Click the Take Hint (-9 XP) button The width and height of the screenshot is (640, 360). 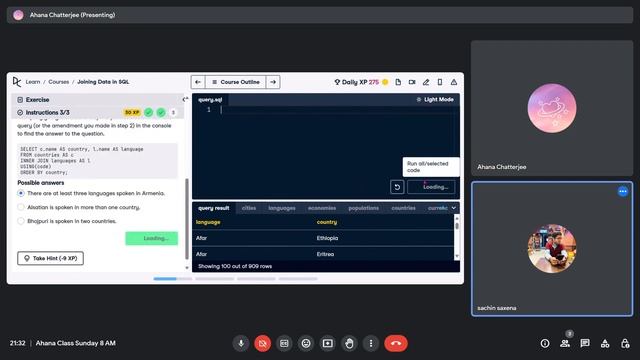point(51,258)
